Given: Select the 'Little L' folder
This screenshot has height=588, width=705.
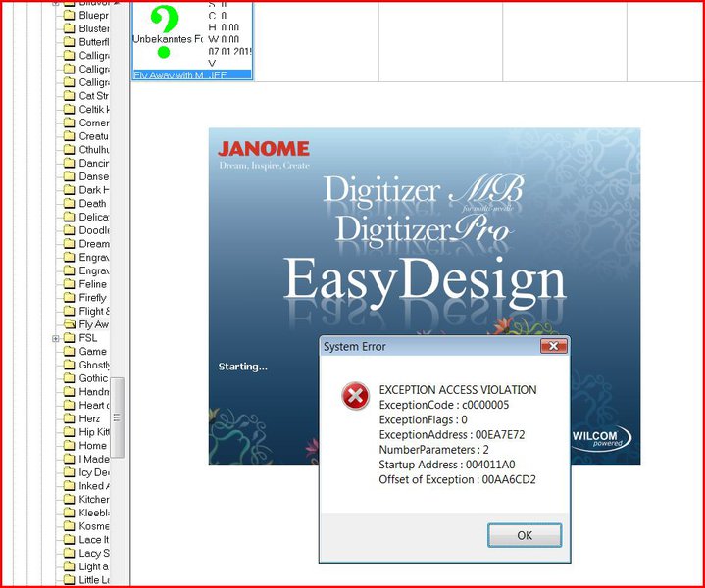Looking at the screenshot, I should (93, 580).
